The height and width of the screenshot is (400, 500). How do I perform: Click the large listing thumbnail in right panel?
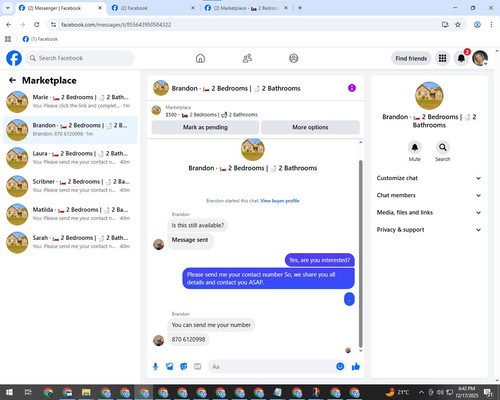(429, 96)
